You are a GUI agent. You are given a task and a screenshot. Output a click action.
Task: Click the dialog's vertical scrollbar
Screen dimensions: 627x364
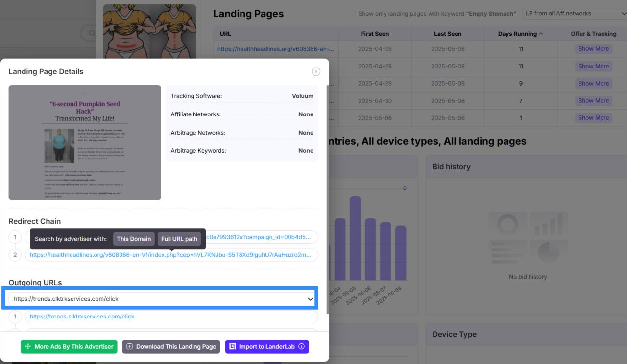327,196
